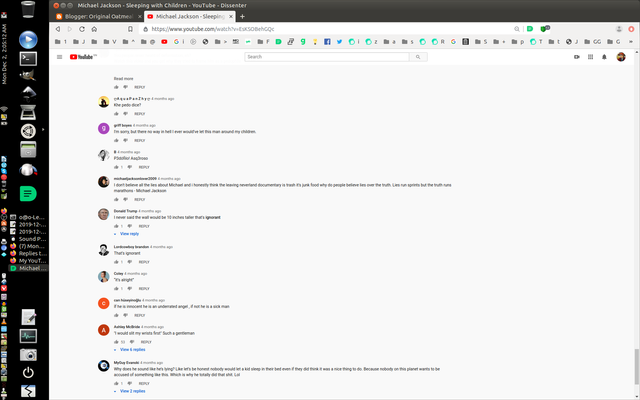This screenshot has height=400, width=640.
Task: Expand 'View reply' under Donald Trump comment
Action: tap(129, 234)
